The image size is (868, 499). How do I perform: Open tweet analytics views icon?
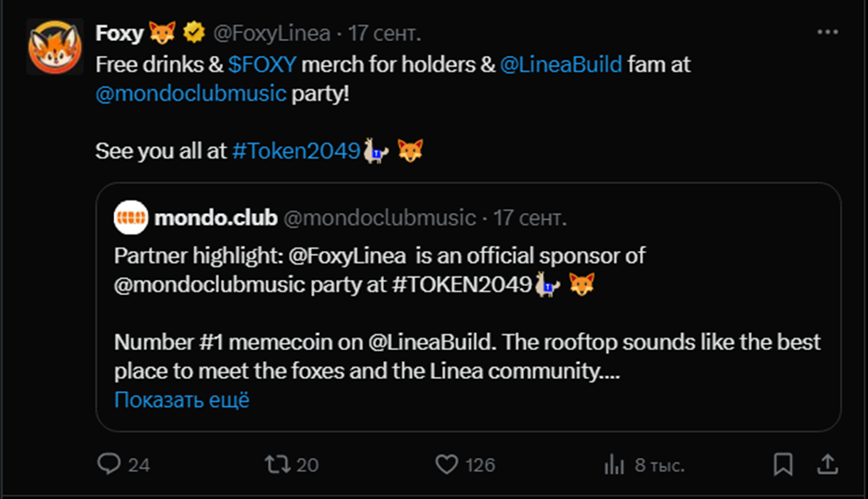614,464
